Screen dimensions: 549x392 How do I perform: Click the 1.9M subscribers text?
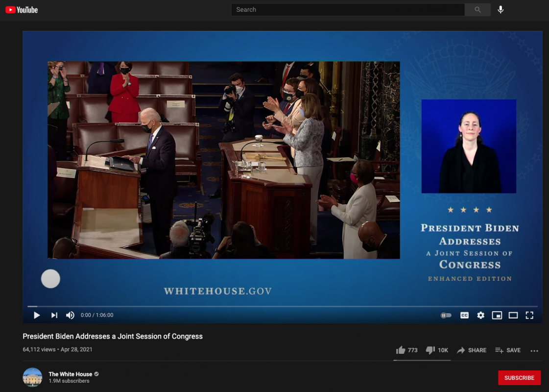pos(69,381)
